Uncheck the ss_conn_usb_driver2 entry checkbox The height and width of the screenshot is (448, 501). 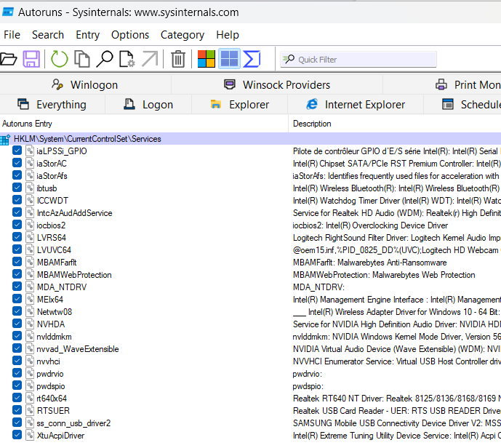[17, 423]
